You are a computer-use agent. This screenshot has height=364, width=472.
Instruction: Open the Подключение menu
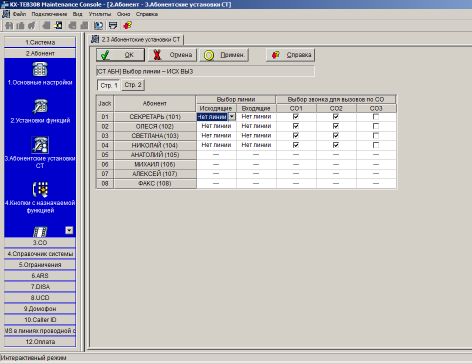click(49, 14)
